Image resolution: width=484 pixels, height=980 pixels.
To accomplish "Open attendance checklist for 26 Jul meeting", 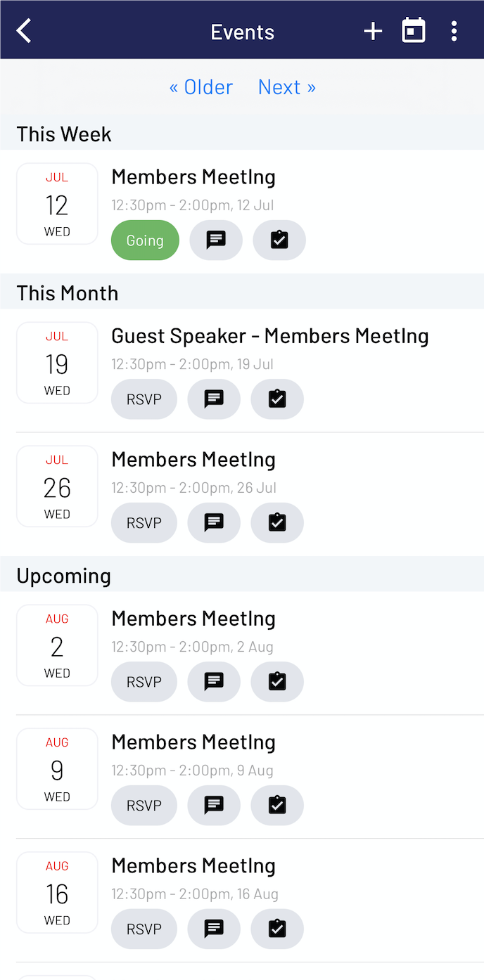I will tap(277, 522).
